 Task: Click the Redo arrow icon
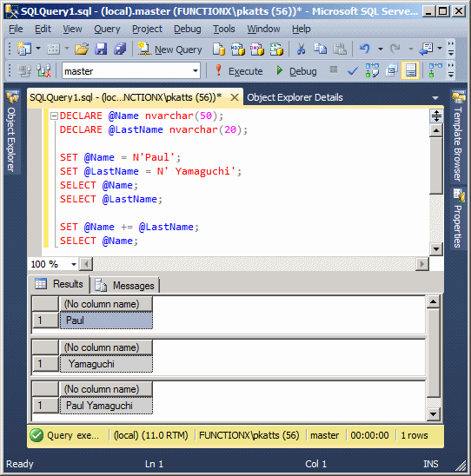click(395, 49)
